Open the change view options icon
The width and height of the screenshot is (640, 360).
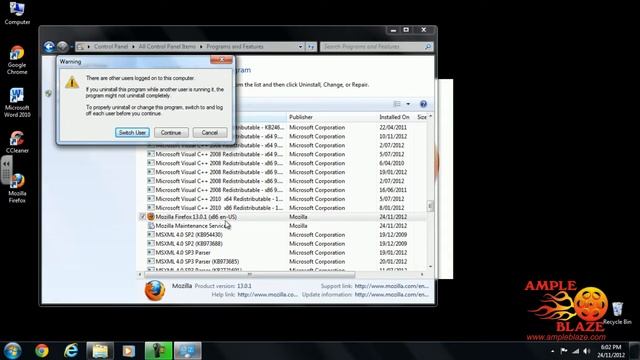(x=397, y=104)
